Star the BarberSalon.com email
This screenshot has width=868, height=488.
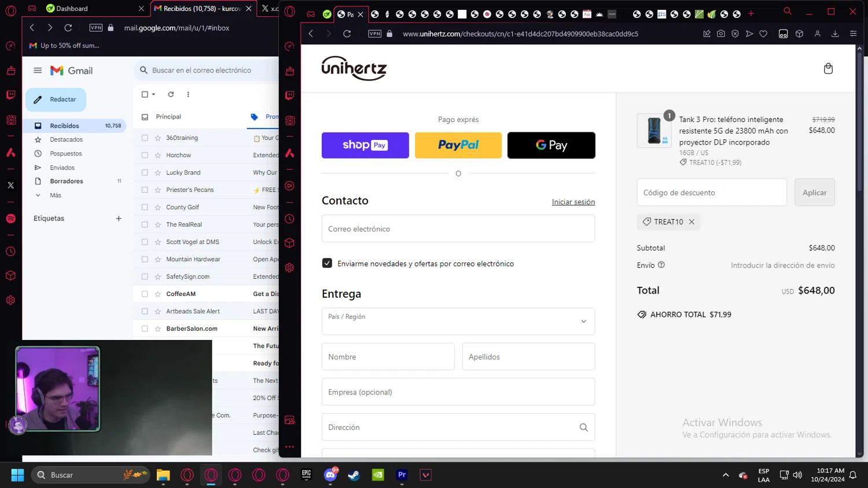point(157,328)
